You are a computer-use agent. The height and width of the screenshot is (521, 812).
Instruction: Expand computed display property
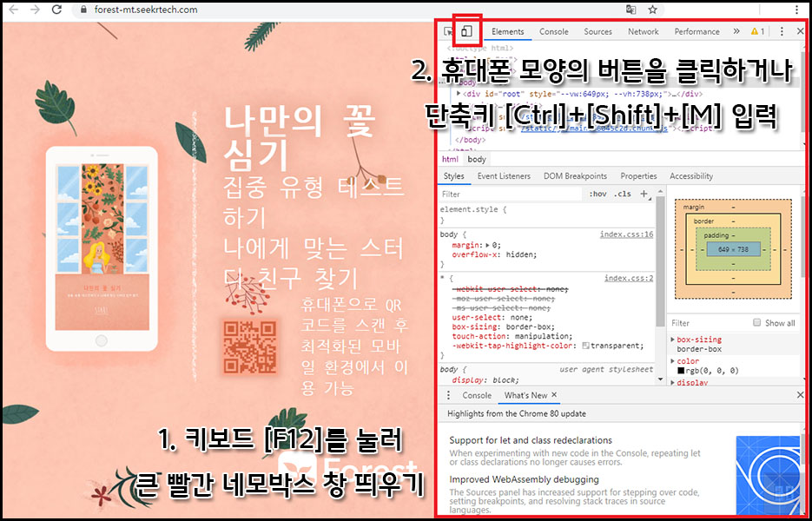673,382
